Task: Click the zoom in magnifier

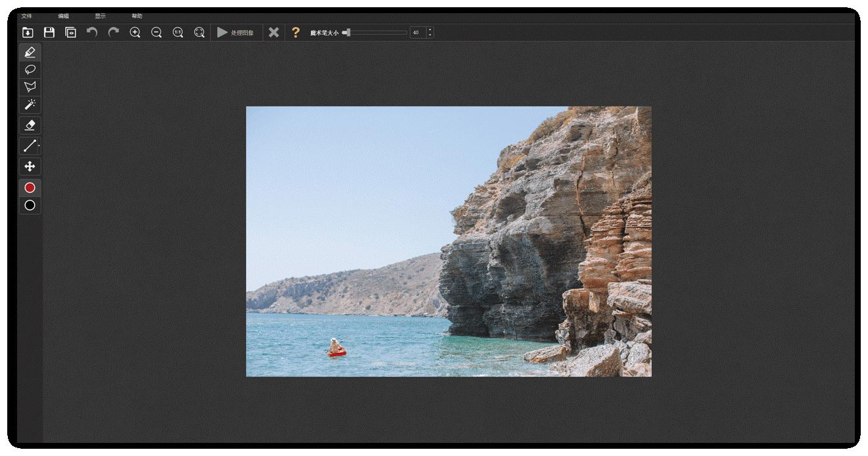Action: (x=135, y=32)
